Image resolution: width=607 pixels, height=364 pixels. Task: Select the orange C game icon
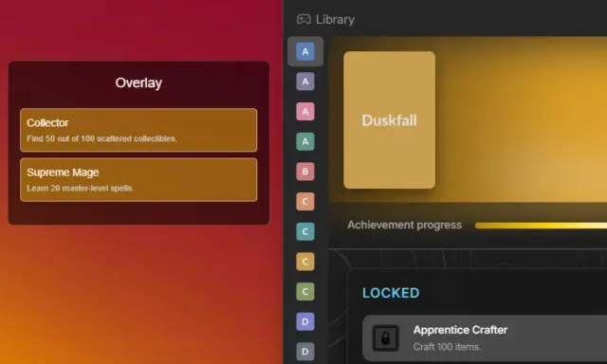[305, 202]
